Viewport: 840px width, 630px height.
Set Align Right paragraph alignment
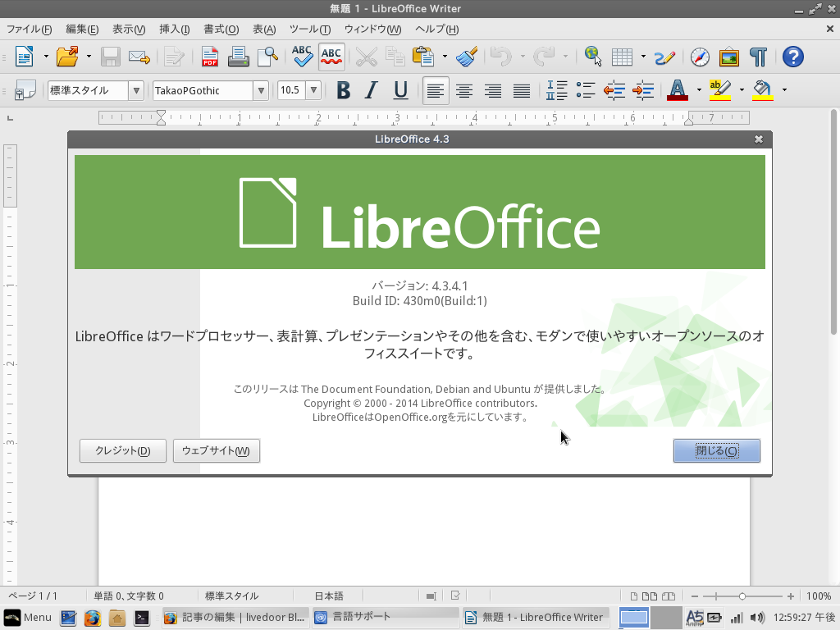pos(493,90)
